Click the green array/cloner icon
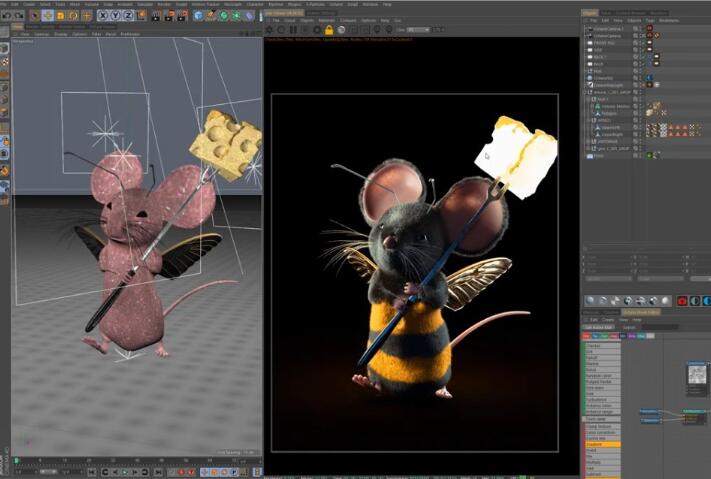Image resolution: width=711 pixels, height=479 pixels. point(236,15)
